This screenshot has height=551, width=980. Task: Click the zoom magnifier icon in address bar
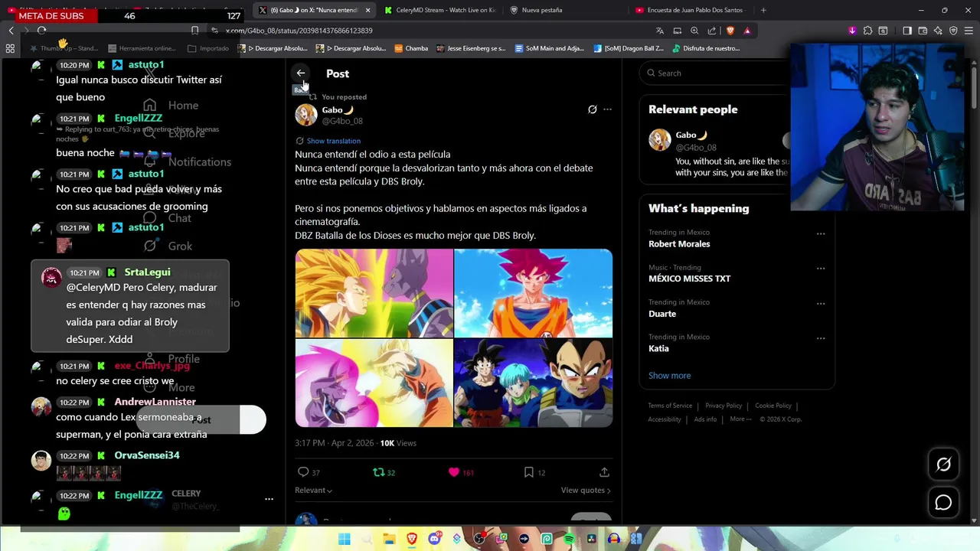(694, 31)
